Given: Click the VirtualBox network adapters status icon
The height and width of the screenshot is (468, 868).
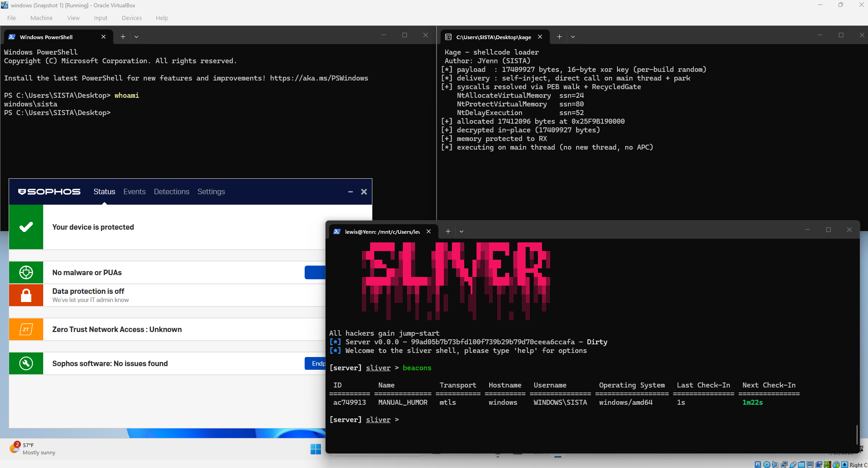Looking at the screenshot, I should (x=784, y=464).
